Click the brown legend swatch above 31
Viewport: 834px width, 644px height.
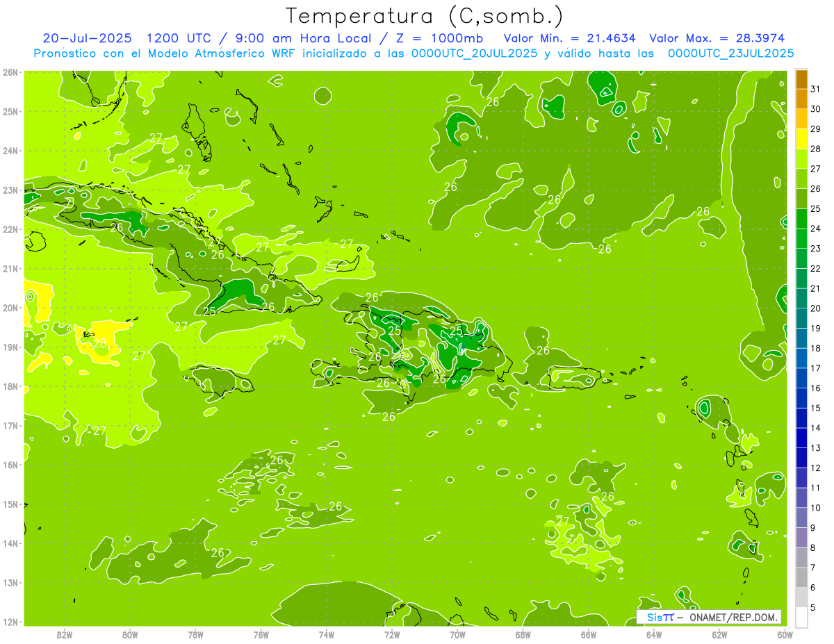(801, 79)
